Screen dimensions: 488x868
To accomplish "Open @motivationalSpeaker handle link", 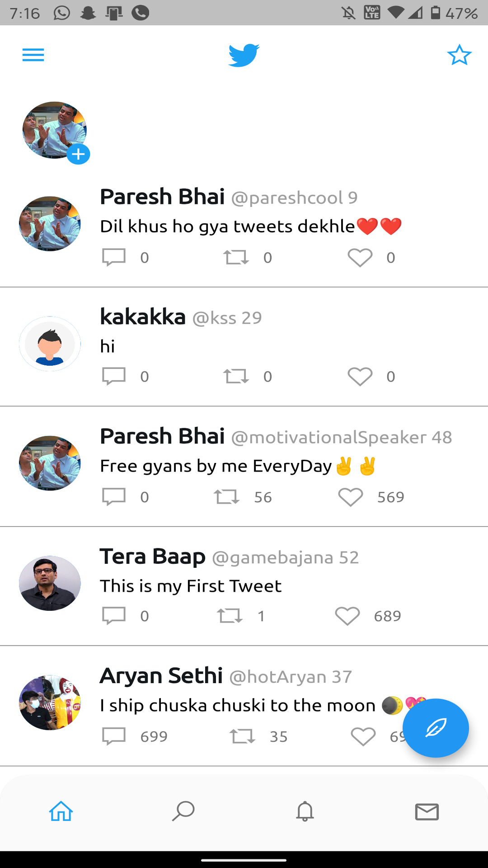I will [328, 438].
